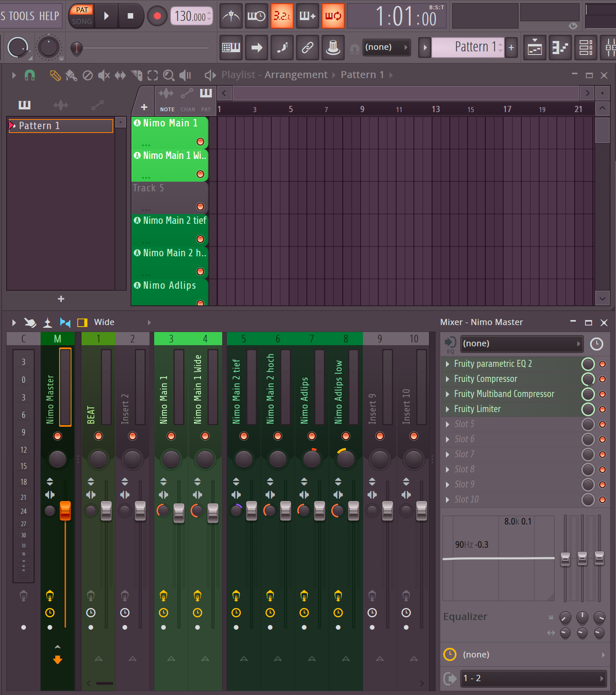
Task: Select Pattern 1 in the picker panel
Action: click(61, 126)
